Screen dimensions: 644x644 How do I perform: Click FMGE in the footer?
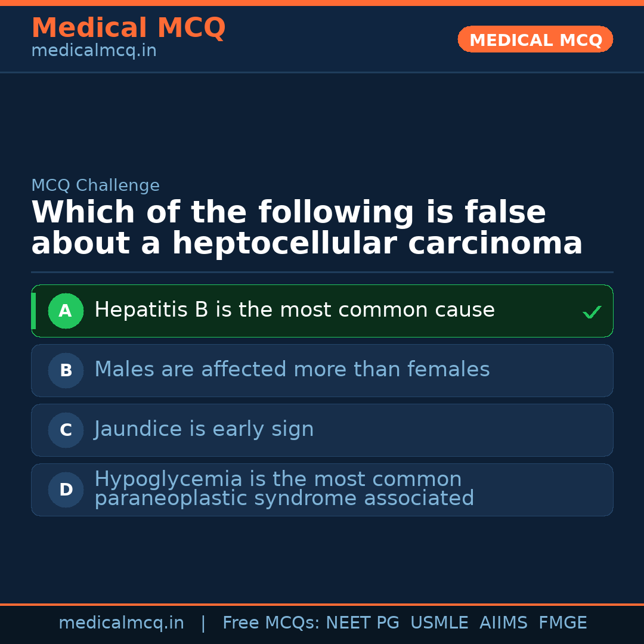click(x=563, y=623)
